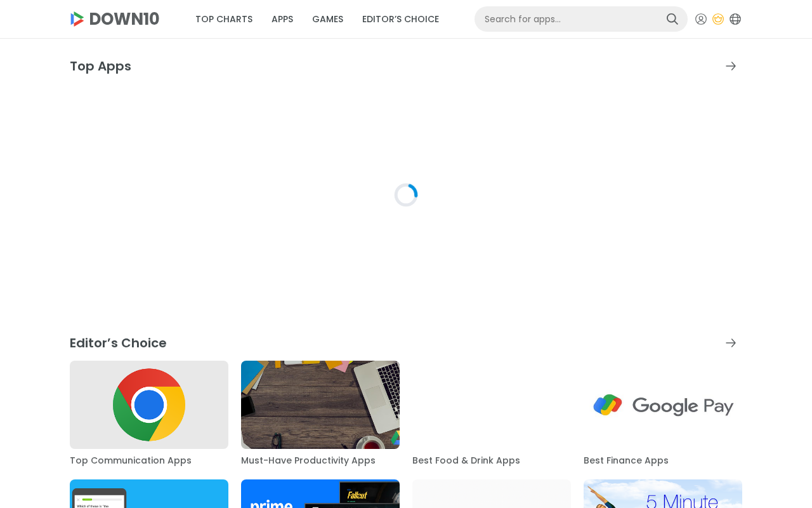Open Must-Have Productivity Apps link
The height and width of the screenshot is (508, 812).
(308, 460)
